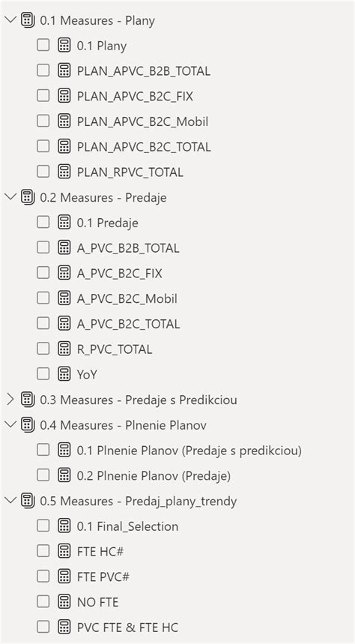
Task: Click the table icon of 0.1 Measures - Plany
Action: (28, 20)
